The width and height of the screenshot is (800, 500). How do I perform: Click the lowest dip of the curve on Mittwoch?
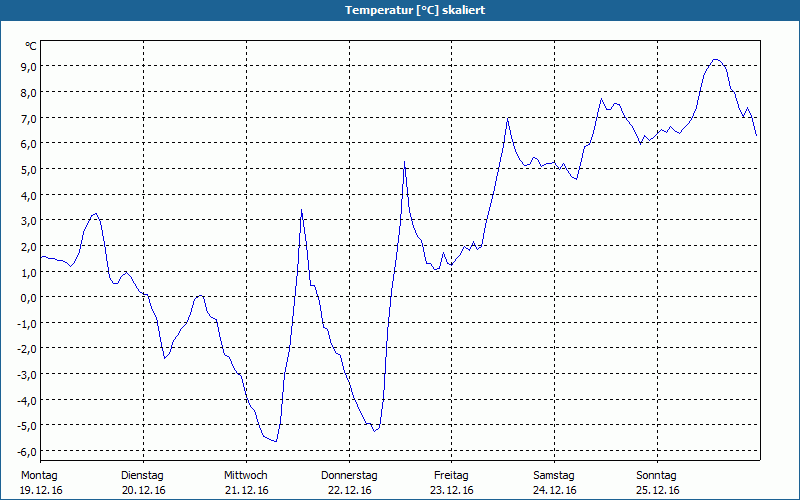(276, 441)
